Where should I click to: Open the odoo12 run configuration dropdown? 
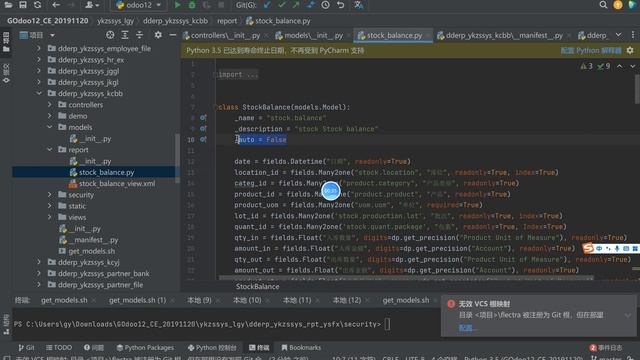[139, 5]
